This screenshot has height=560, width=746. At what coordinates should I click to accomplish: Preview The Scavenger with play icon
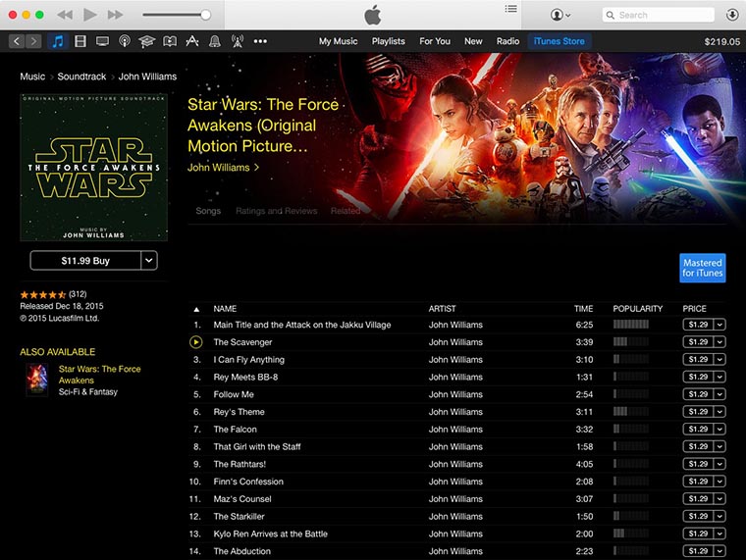tap(196, 342)
